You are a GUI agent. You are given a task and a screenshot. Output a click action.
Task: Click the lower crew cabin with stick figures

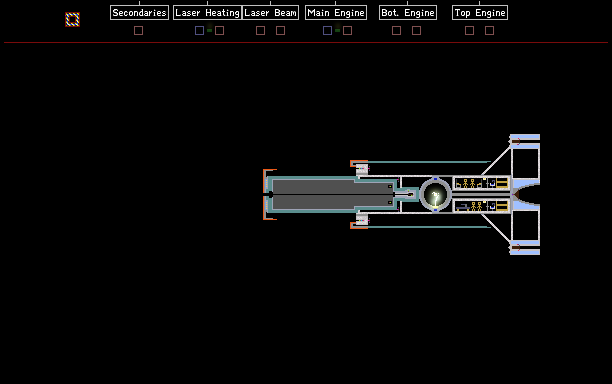point(481,206)
